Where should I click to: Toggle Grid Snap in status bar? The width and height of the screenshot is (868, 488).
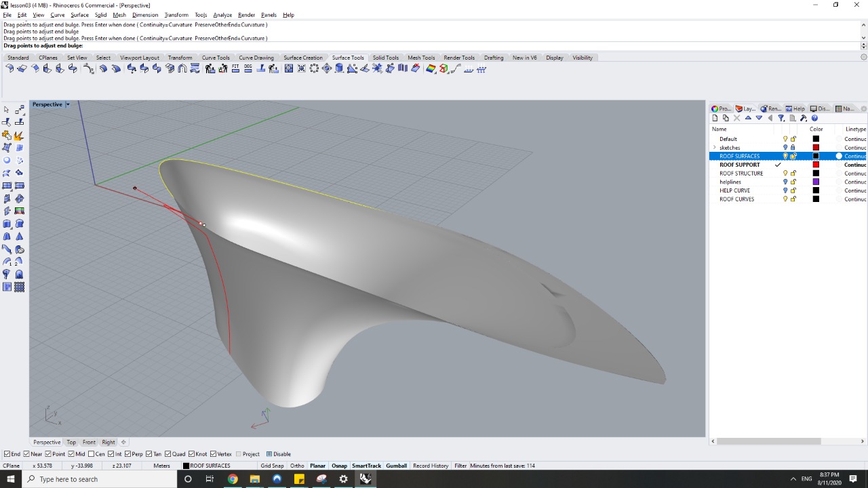pyautogui.click(x=272, y=466)
